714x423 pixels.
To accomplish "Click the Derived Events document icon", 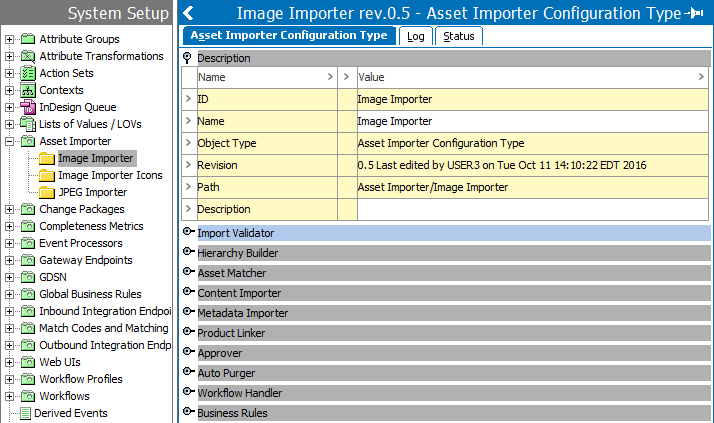I will (x=25, y=413).
